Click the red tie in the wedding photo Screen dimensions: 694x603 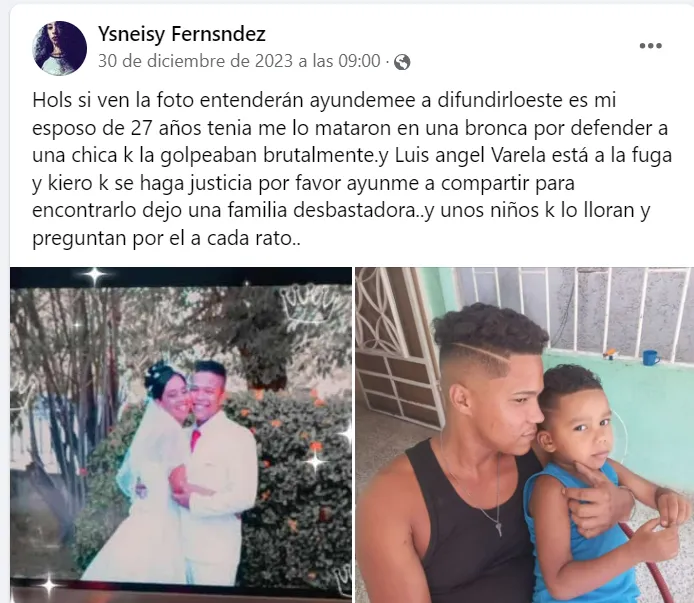195,439
